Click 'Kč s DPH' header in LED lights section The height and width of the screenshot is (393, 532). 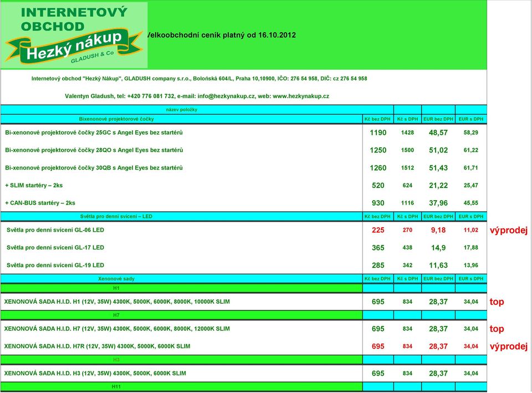click(x=407, y=217)
